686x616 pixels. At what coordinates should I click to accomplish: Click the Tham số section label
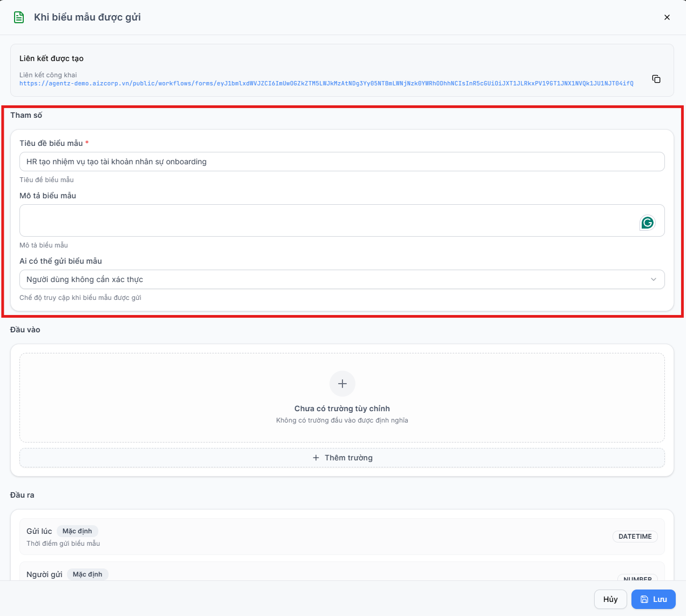point(26,115)
